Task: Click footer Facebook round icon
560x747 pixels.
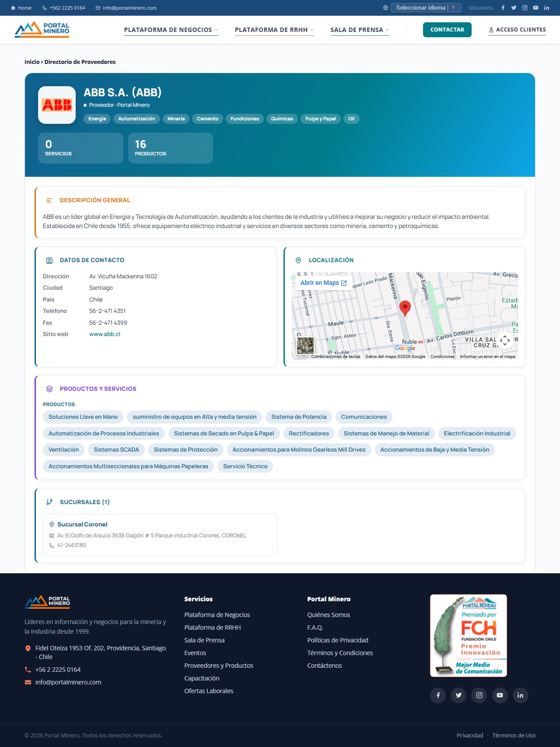Action: [x=438, y=695]
